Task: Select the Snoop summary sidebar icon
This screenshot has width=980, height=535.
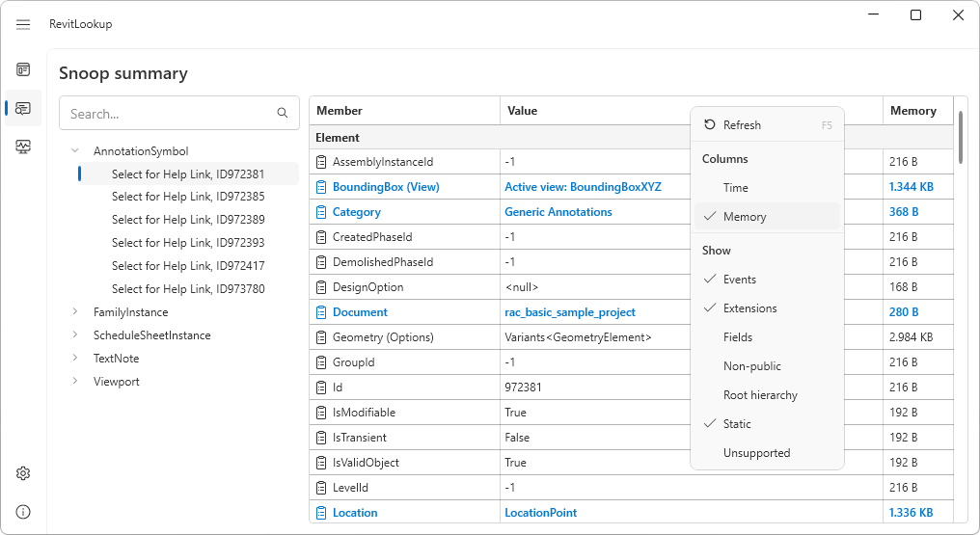Action: pos(23,108)
